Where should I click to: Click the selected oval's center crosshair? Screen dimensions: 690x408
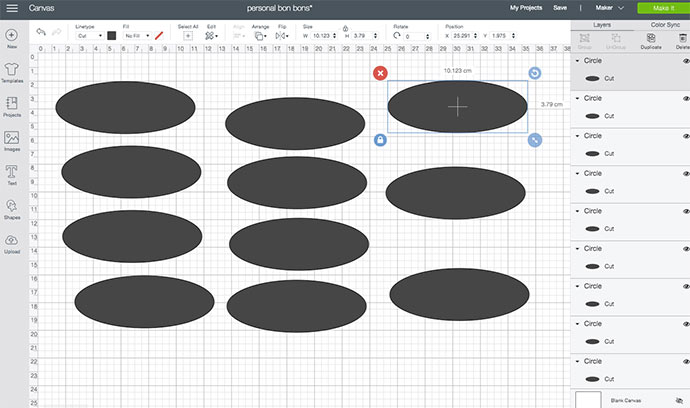(458, 107)
